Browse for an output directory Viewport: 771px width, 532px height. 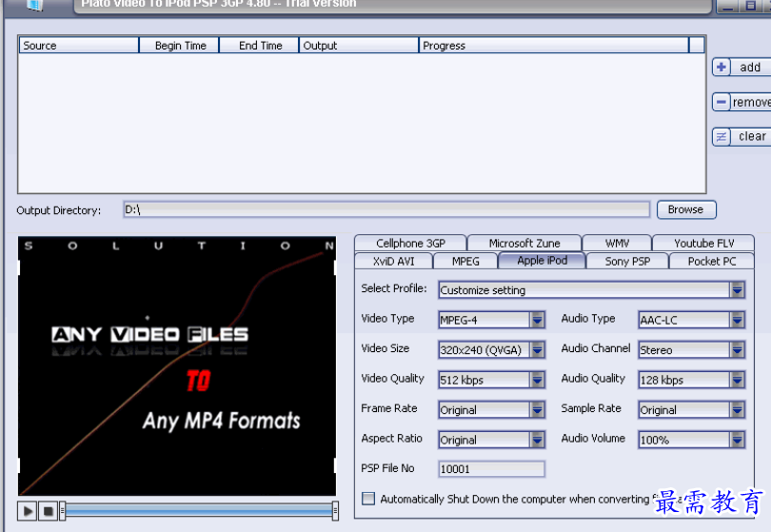coord(686,209)
